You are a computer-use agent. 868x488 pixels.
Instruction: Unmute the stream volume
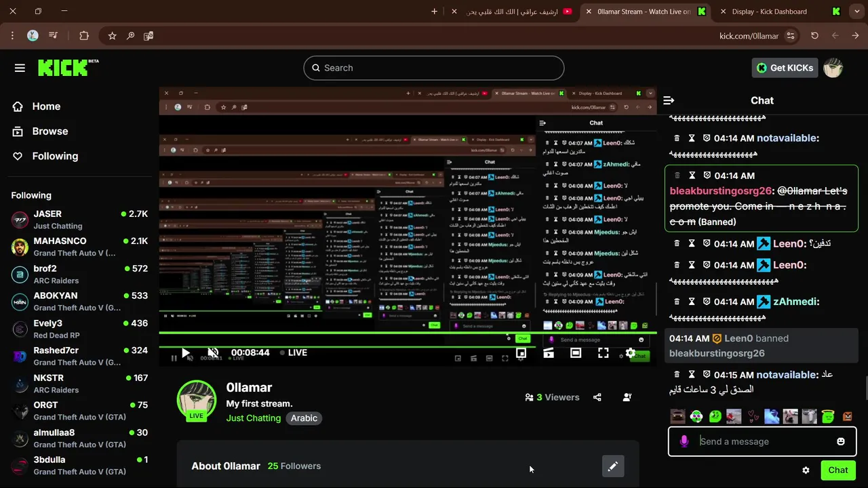[x=213, y=353]
